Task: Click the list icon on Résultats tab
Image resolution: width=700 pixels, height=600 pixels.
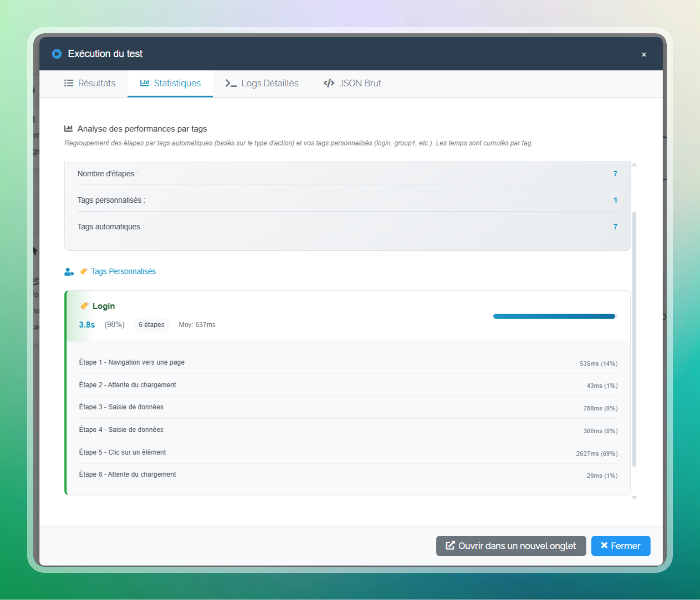Action: coord(69,83)
